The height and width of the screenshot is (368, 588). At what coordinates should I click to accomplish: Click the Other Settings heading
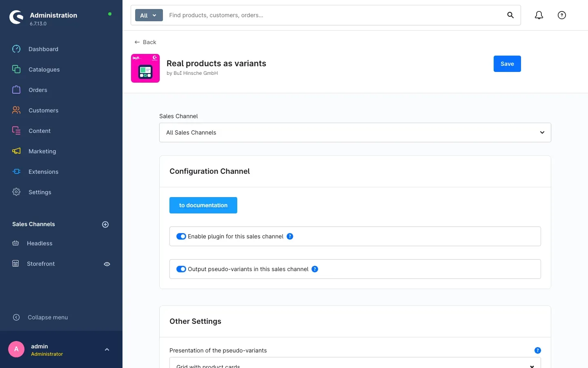195,321
